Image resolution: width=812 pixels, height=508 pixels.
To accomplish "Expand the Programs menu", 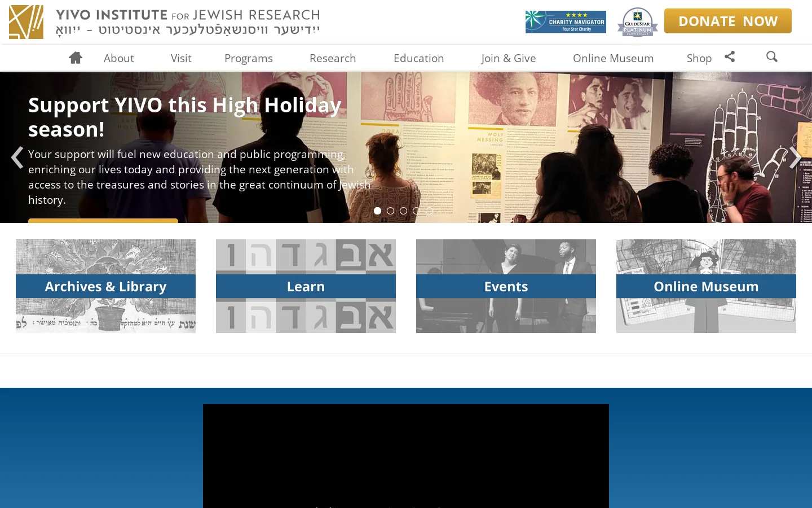I will pos(249,58).
